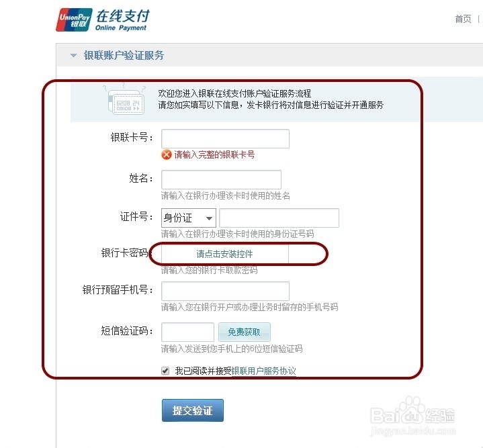Click the 银联账户验证服务 section header text
Screen dimensions: 483x448
pyautogui.click(x=124, y=56)
